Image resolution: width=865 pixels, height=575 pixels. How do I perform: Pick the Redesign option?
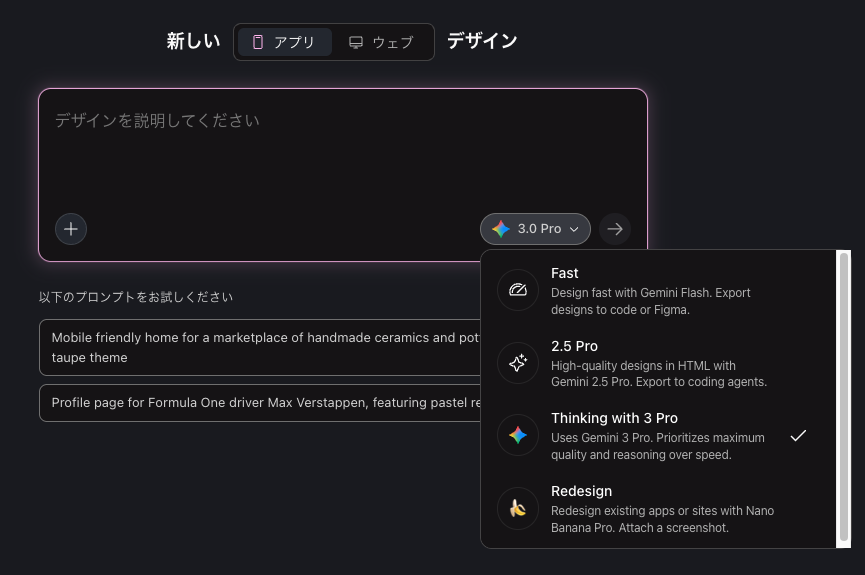pyautogui.click(x=650, y=509)
